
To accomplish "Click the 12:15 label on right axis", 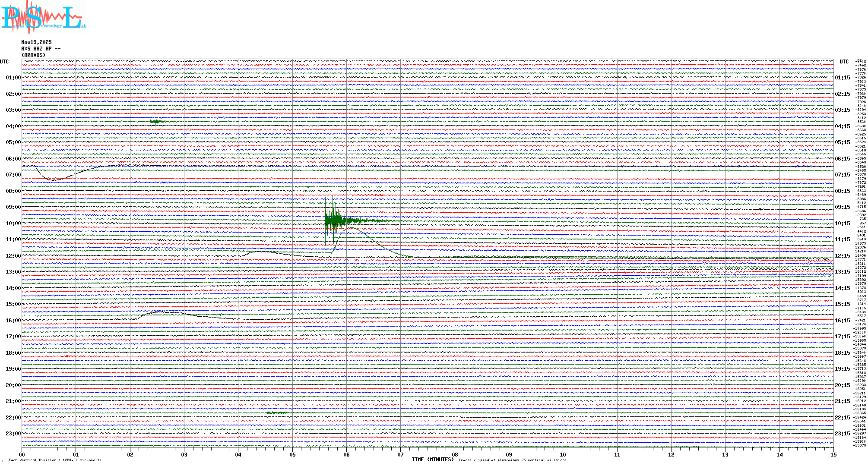I will tap(842, 256).
